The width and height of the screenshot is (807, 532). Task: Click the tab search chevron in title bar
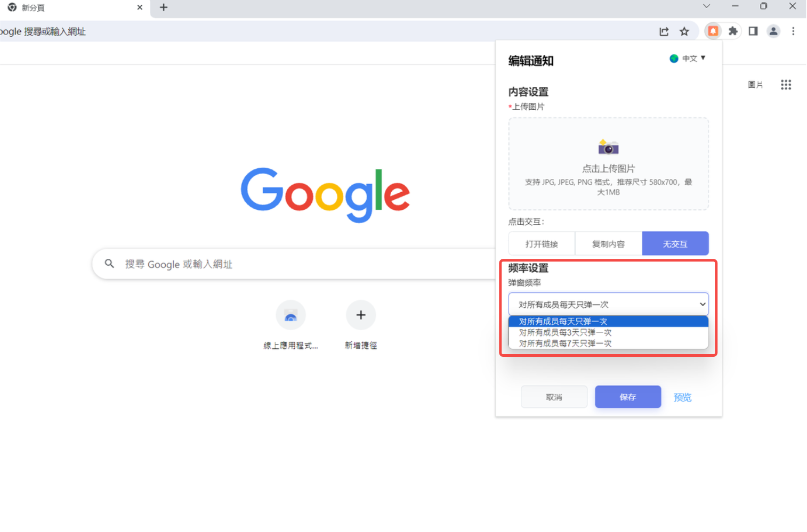click(707, 6)
